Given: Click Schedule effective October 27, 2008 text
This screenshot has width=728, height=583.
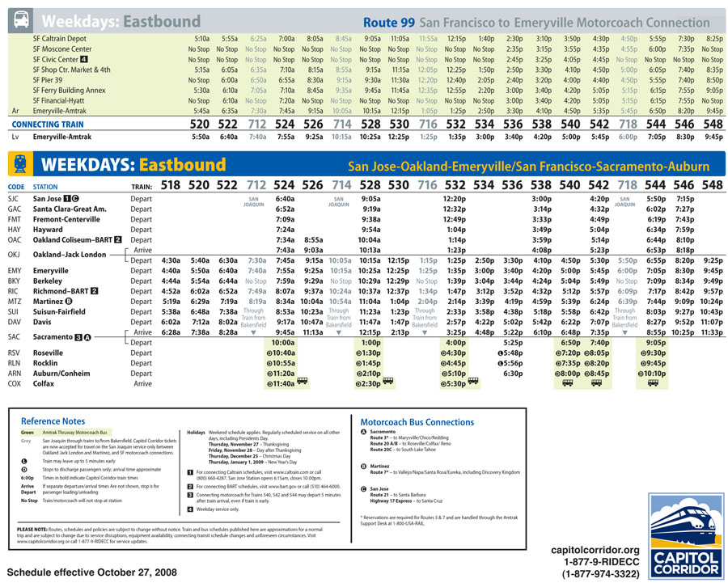Looking at the screenshot, I should 92,572.
